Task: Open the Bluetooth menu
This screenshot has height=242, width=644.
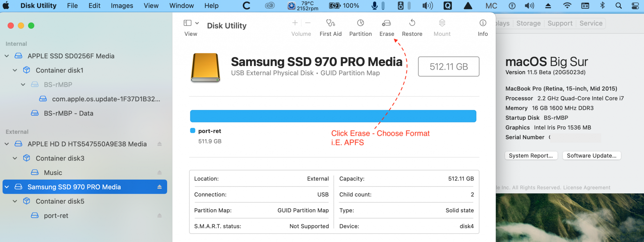Action: click(x=602, y=5)
